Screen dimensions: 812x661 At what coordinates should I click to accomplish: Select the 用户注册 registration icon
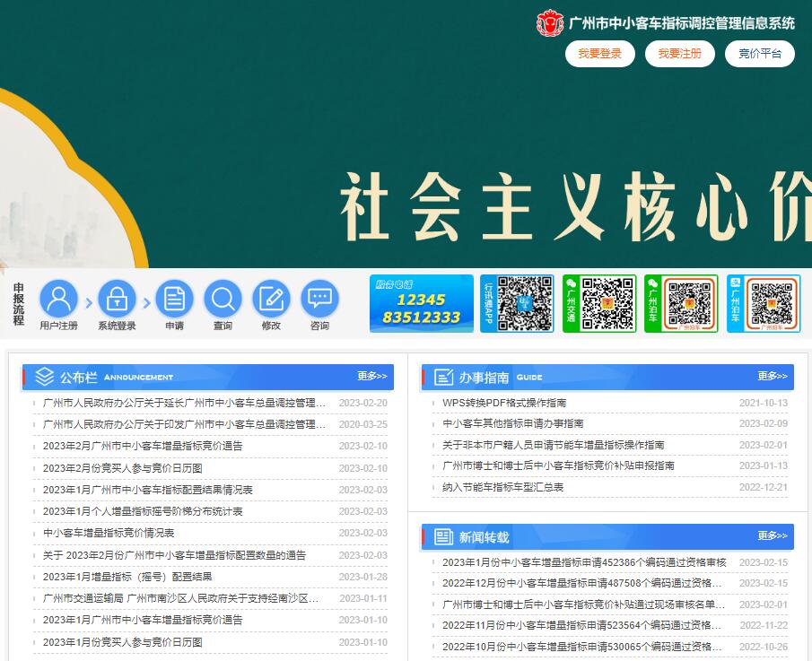(x=60, y=297)
